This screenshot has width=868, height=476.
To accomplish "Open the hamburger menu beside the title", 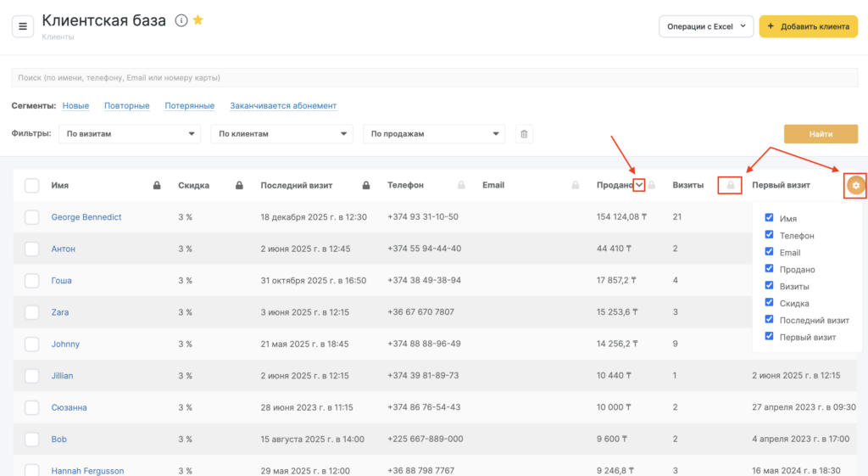I will (x=23, y=26).
